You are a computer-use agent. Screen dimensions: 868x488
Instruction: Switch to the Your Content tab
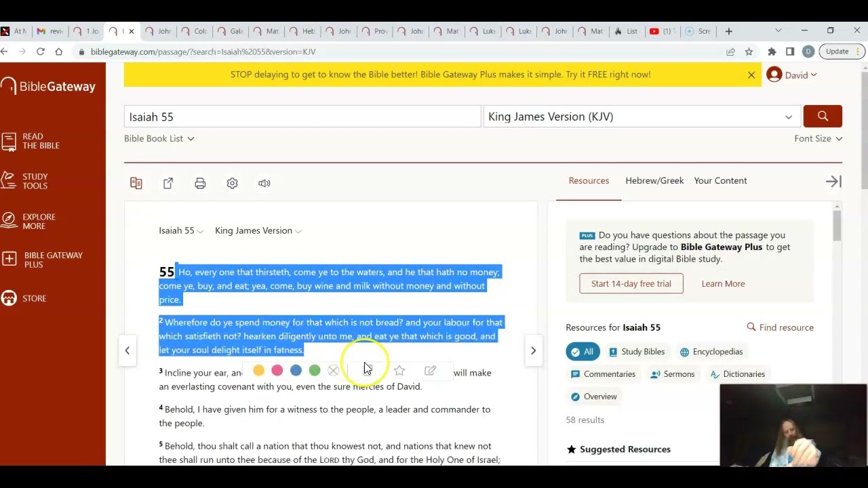[x=720, y=180]
